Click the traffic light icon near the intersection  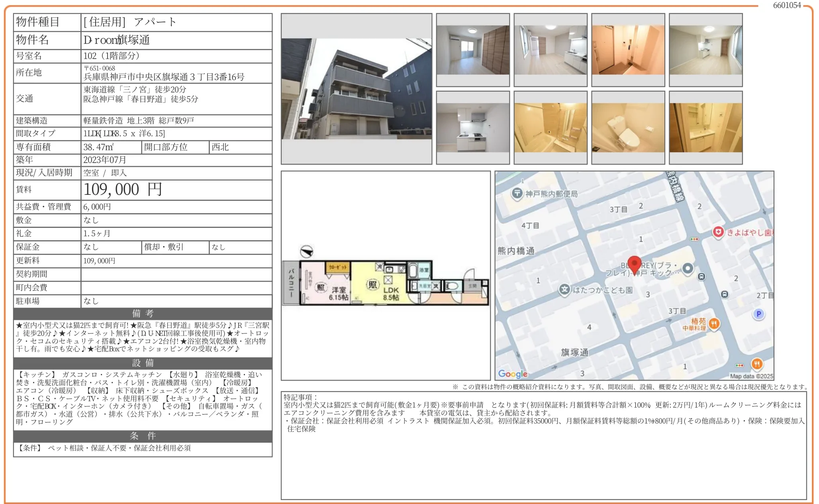(x=694, y=239)
